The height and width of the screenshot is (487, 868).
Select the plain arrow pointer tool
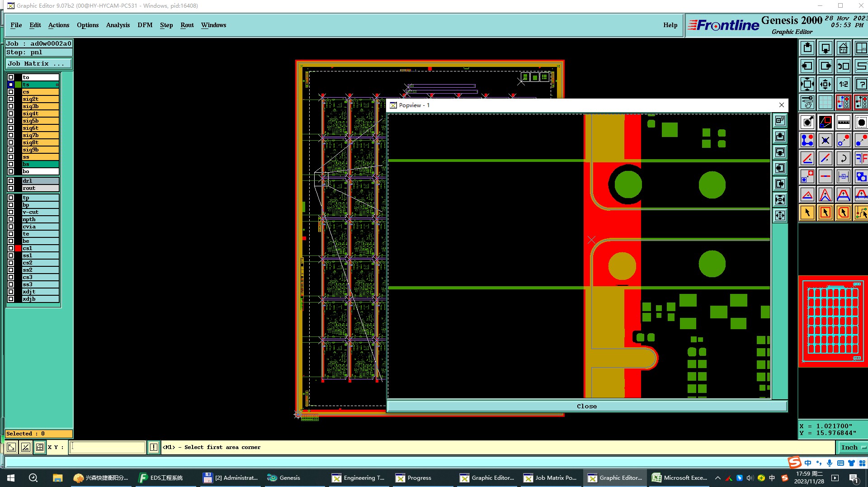pos(807,213)
